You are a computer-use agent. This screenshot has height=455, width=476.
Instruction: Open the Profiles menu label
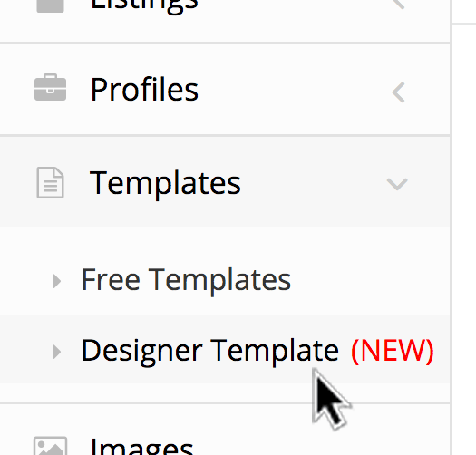(144, 90)
